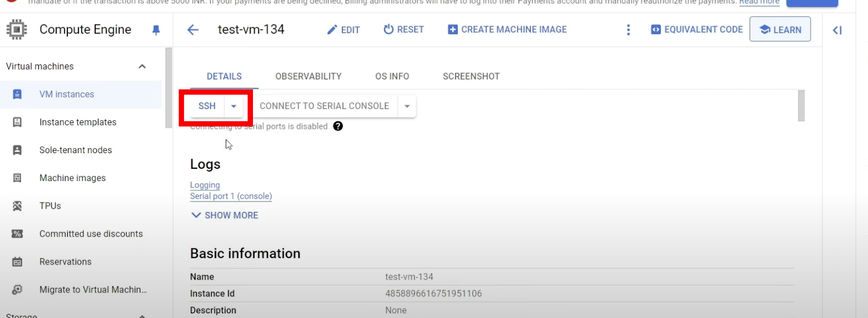Switch to the OBSERVABILITY tab
The height and width of the screenshot is (318, 868).
point(308,77)
